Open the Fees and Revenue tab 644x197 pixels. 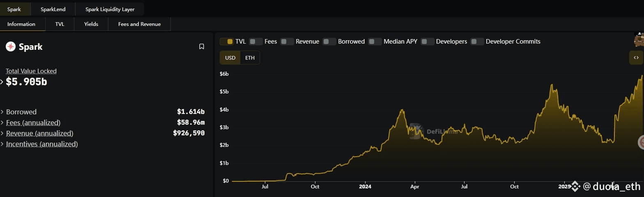(139, 24)
